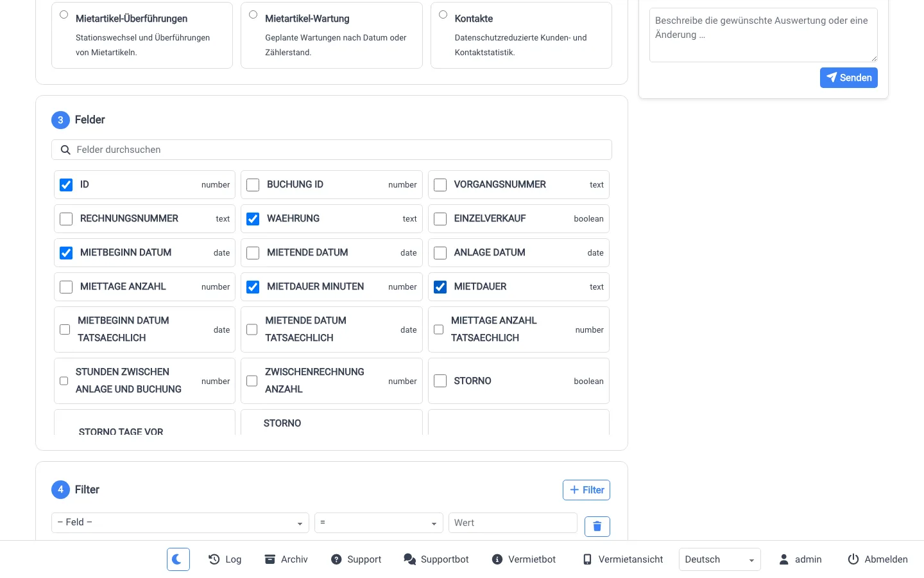Screen dimensions: 924x578
Task: Click the plus icon on Filter button
Action: (574, 490)
